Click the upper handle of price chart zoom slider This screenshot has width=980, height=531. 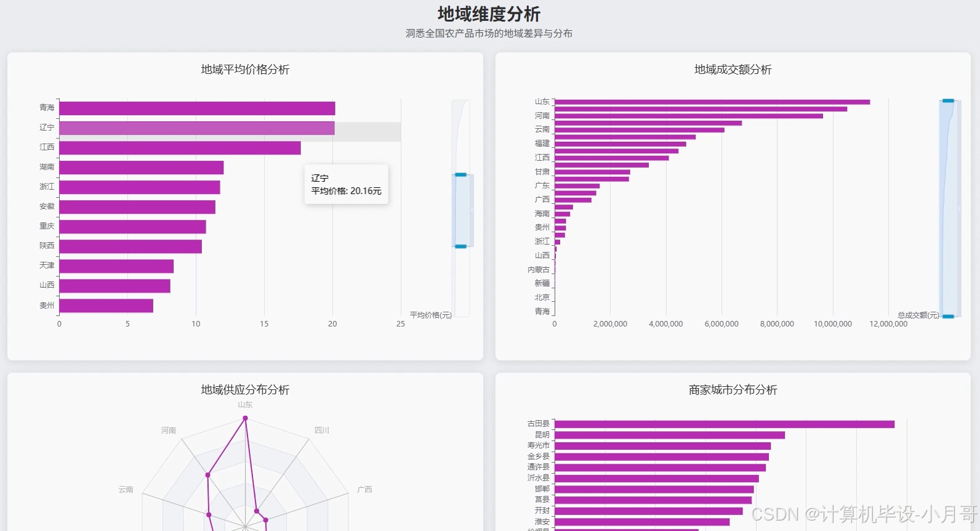[460, 175]
